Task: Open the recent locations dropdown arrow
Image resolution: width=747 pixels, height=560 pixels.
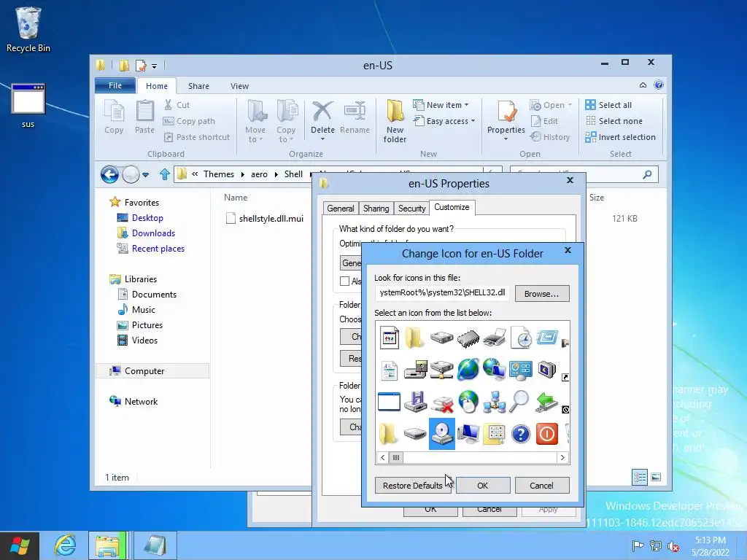Action: pyautogui.click(x=145, y=175)
